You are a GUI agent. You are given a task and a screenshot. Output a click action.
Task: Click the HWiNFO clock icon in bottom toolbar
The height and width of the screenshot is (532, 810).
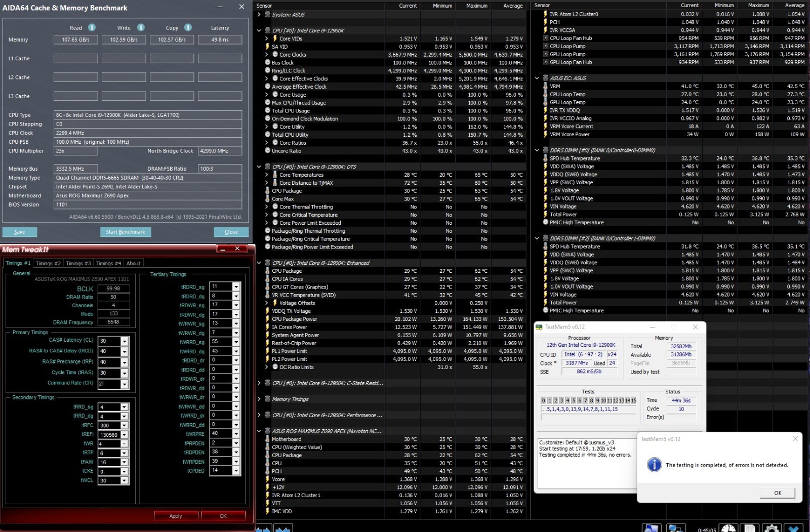(728, 528)
